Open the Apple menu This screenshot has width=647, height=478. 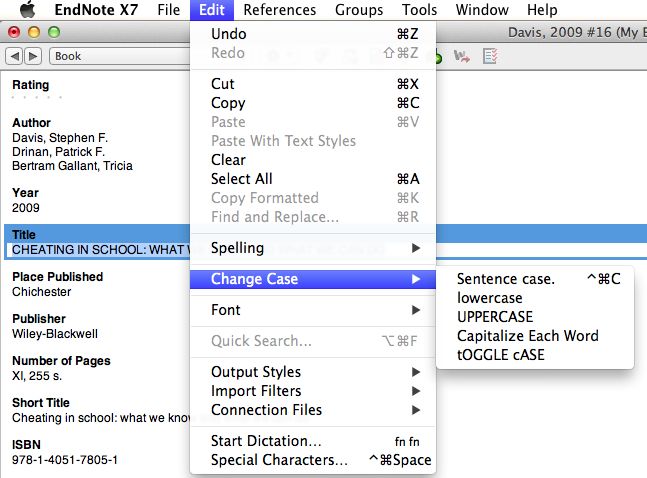tap(28, 9)
